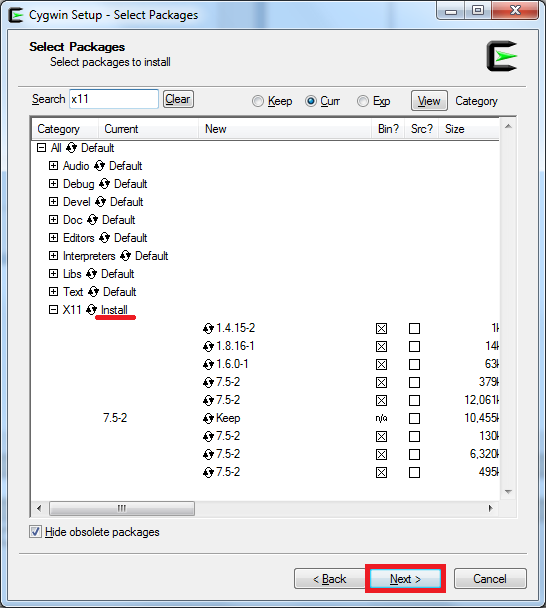The image size is (546, 608).
Task: Click the Install label of X11
Action: click(x=114, y=310)
